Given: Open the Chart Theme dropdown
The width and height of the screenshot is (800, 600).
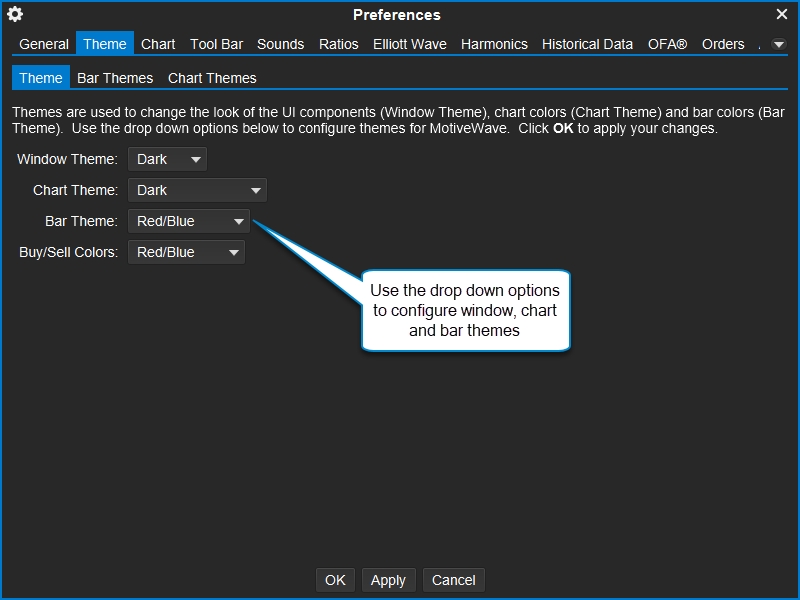Looking at the screenshot, I should tap(197, 190).
